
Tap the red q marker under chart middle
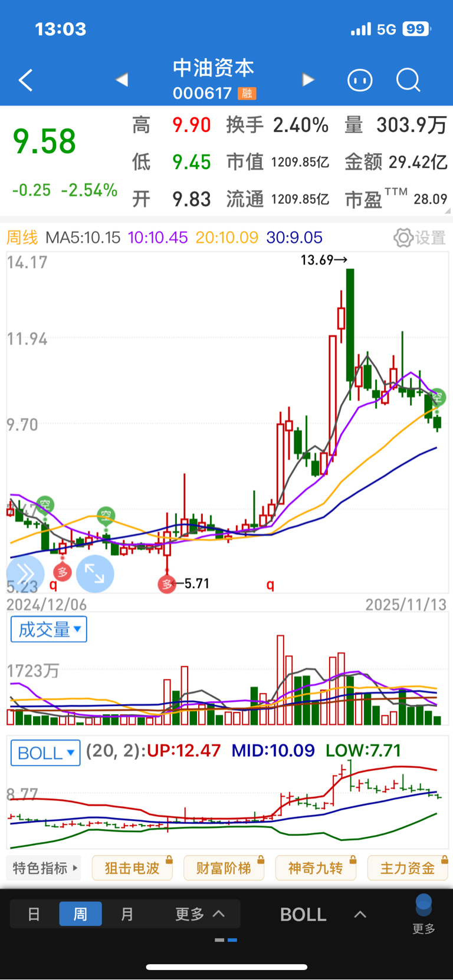270,585
